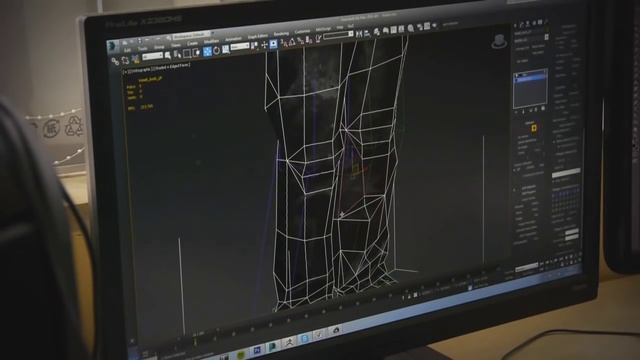Click the Mirror tool icon
The width and height of the screenshot is (640, 360).
359,33
